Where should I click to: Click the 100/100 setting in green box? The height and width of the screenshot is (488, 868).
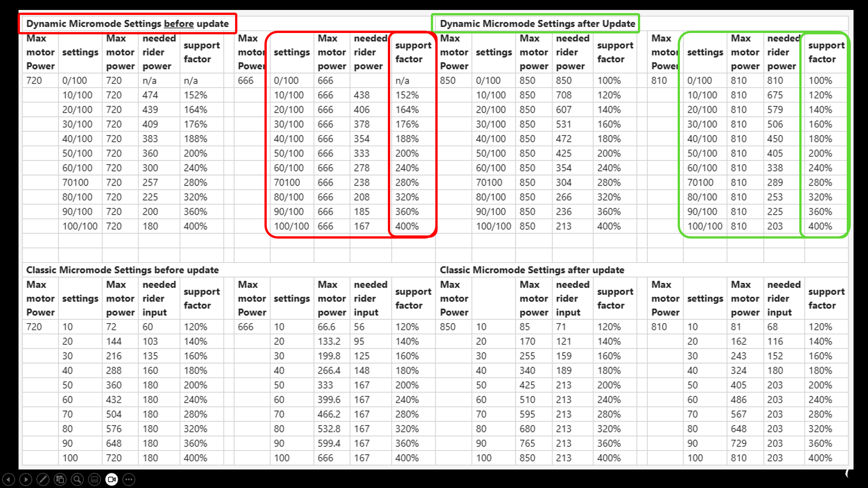pyautogui.click(x=705, y=226)
